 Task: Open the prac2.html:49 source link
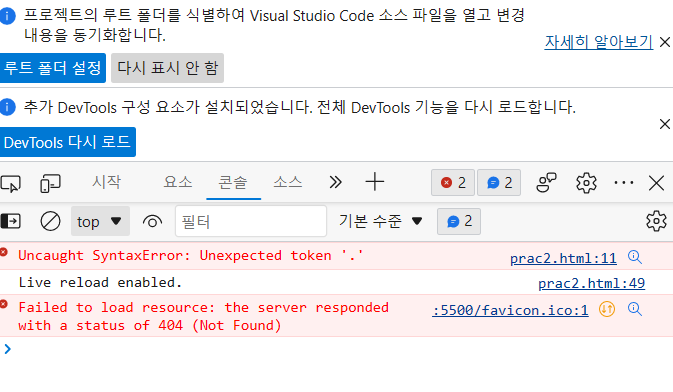[x=591, y=283]
